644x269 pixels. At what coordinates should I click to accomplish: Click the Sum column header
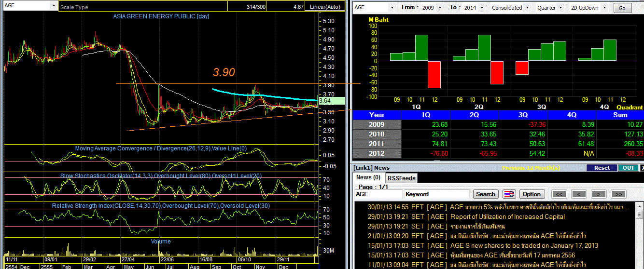click(x=620, y=115)
